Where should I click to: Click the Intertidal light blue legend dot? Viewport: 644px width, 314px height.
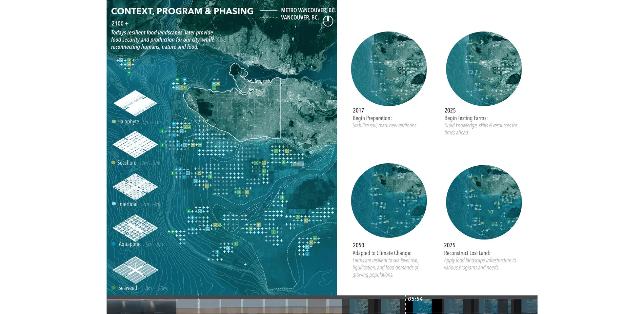coord(114,204)
